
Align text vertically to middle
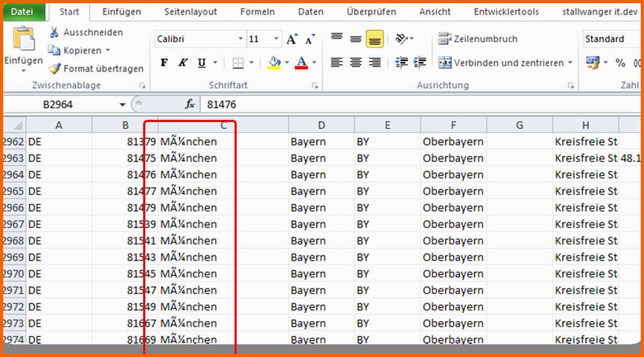click(356, 39)
